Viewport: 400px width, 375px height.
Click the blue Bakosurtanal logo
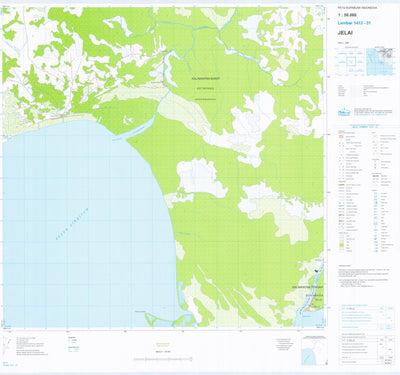pyautogui.click(x=344, y=112)
